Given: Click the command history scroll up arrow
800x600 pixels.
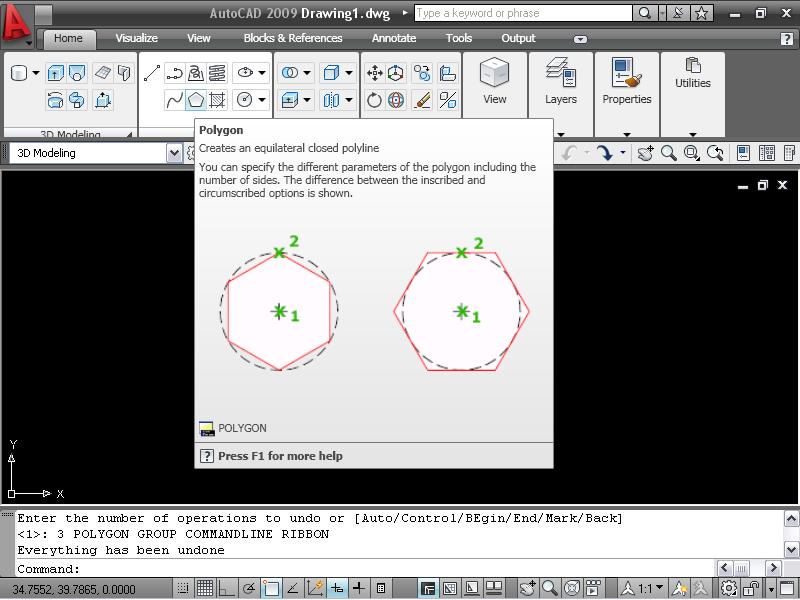Looking at the screenshot, I should [x=791, y=519].
